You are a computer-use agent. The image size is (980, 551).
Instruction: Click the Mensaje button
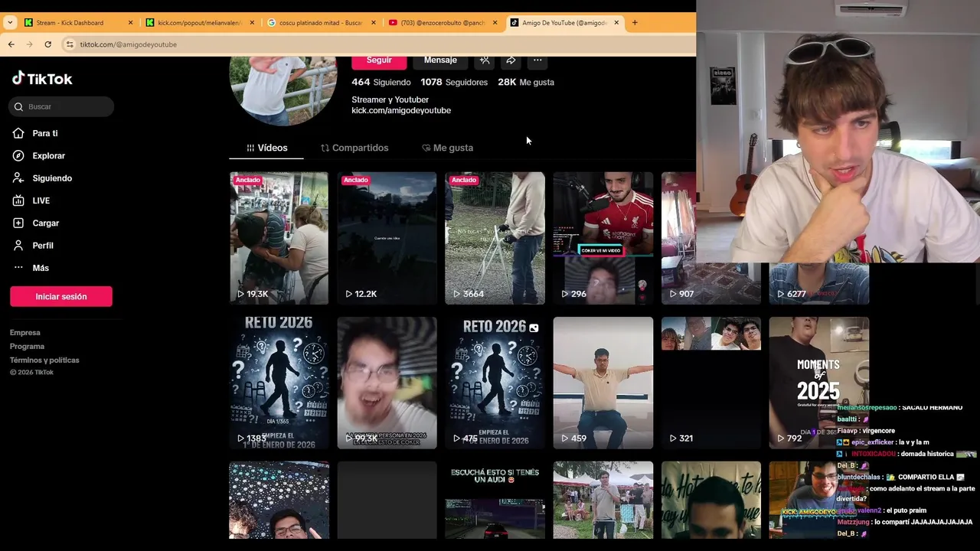[440, 60]
